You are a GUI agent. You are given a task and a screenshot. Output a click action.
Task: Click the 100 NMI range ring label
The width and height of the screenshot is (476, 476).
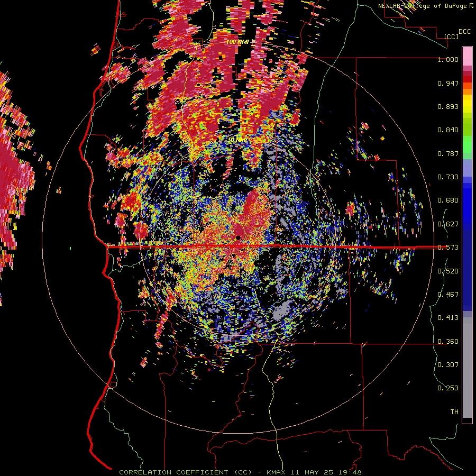pyautogui.click(x=237, y=42)
